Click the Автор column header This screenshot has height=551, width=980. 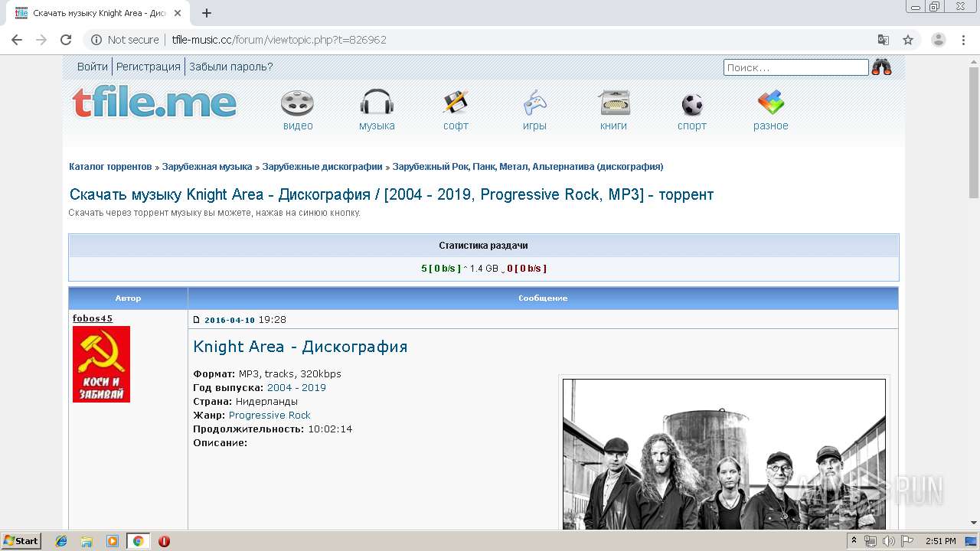pyautogui.click(x=128, y=298)
